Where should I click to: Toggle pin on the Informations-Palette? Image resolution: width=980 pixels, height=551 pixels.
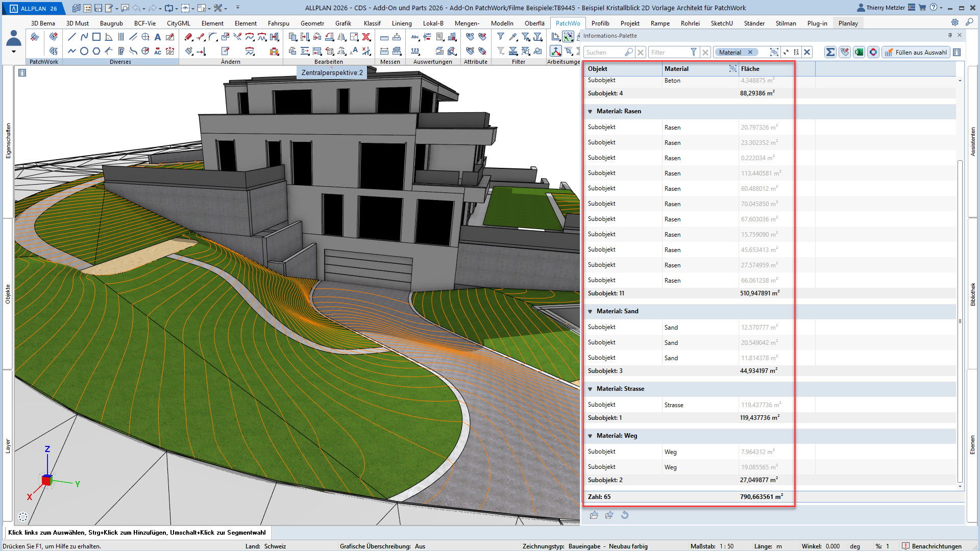[950, 35]
